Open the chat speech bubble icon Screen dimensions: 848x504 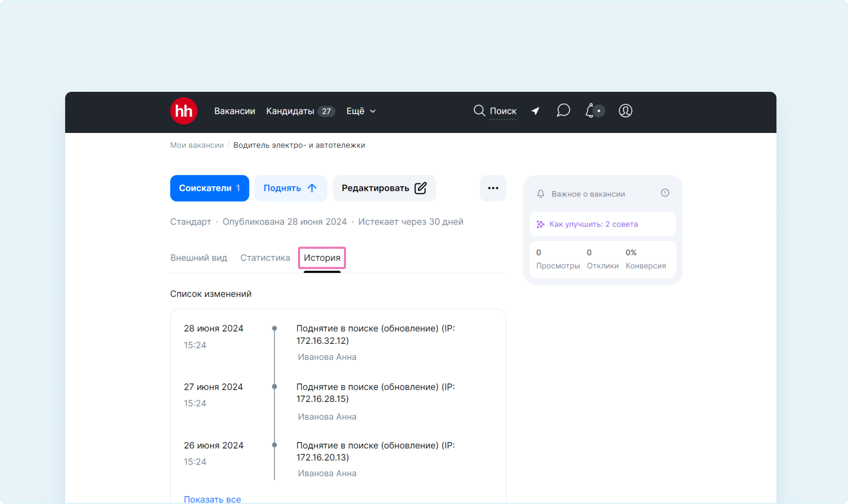[x=563, y=111]
